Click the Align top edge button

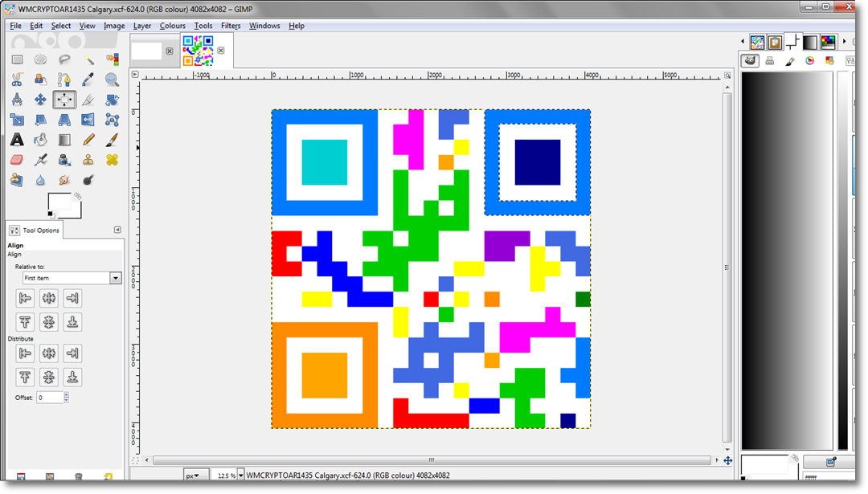pos(25,322)
